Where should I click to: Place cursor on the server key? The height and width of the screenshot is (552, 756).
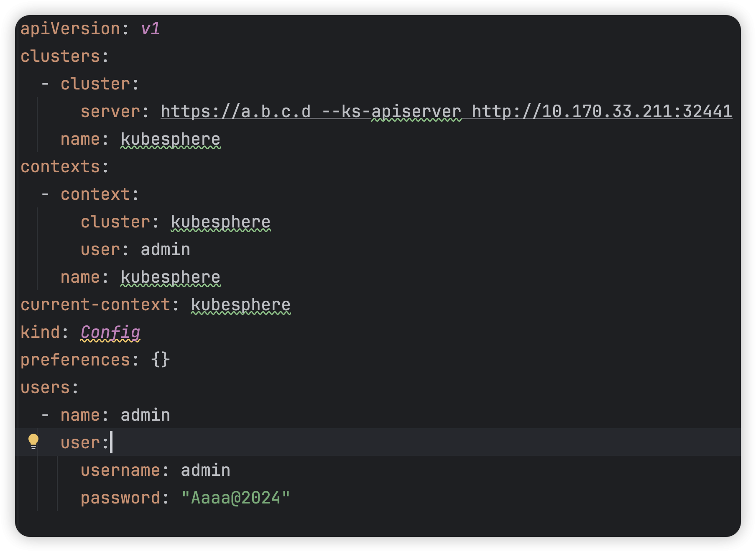pyautogui.click(x=110, y=112)
